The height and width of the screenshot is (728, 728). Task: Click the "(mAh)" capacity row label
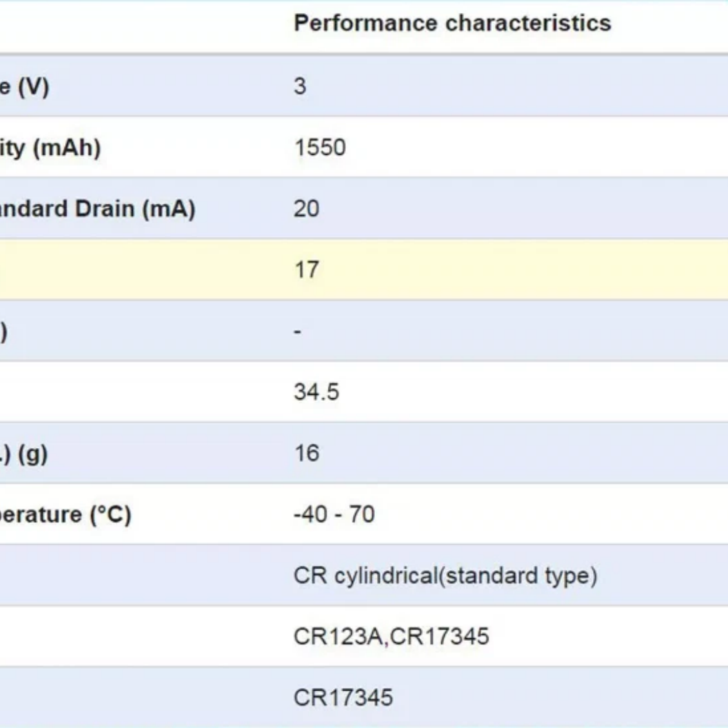[52, 148]
